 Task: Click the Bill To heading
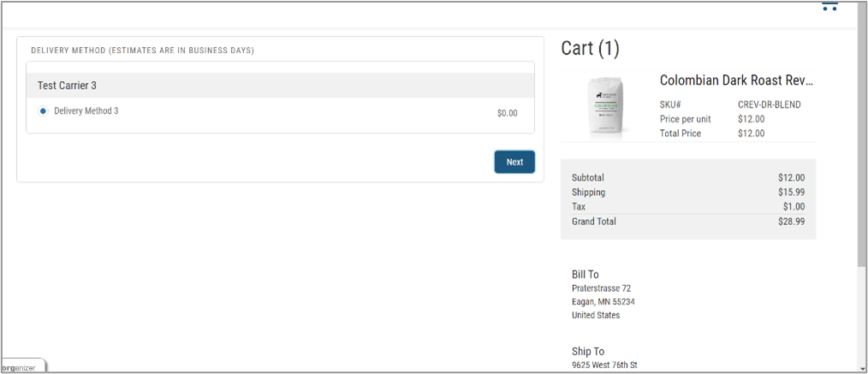[x=586, y=275]
